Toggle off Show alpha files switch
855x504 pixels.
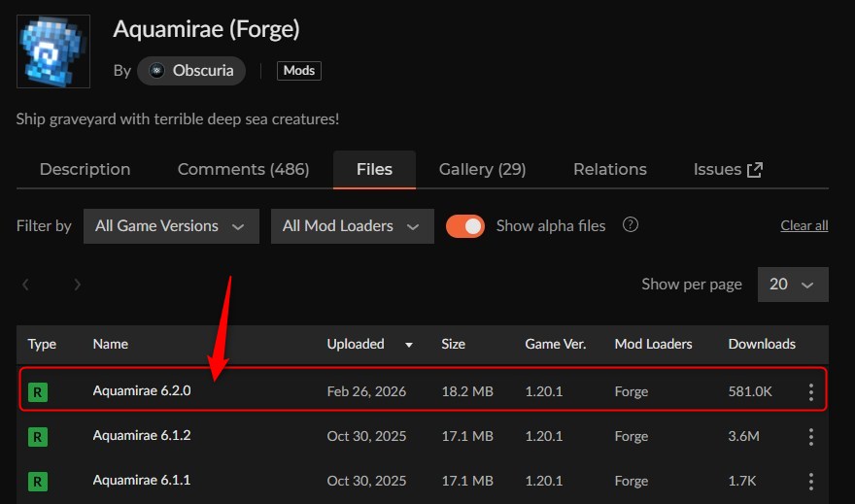[465, 226]
